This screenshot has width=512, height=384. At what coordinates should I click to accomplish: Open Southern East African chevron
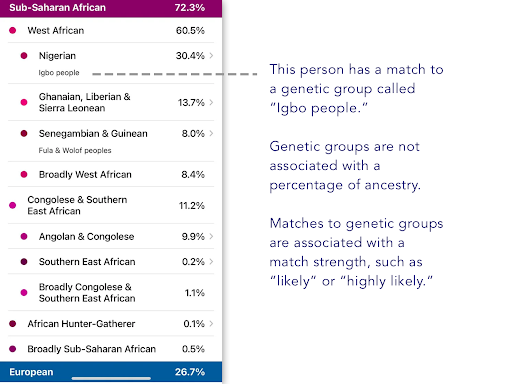click(x=211, y=262)
